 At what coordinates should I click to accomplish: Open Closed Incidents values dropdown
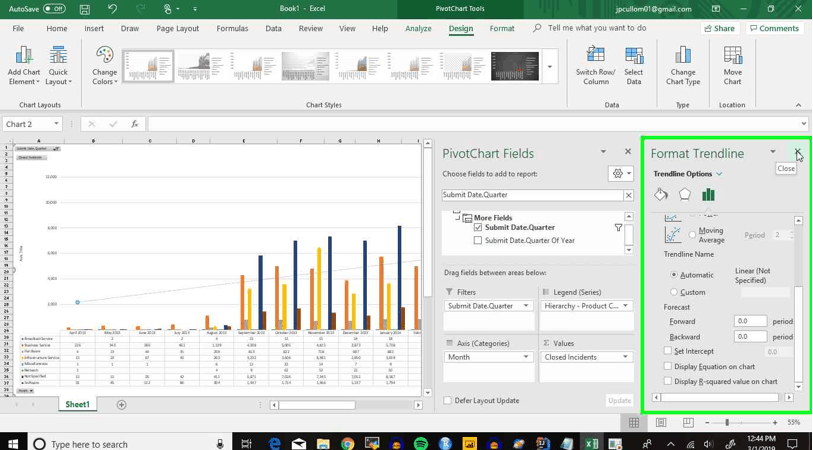pos(625,357)
